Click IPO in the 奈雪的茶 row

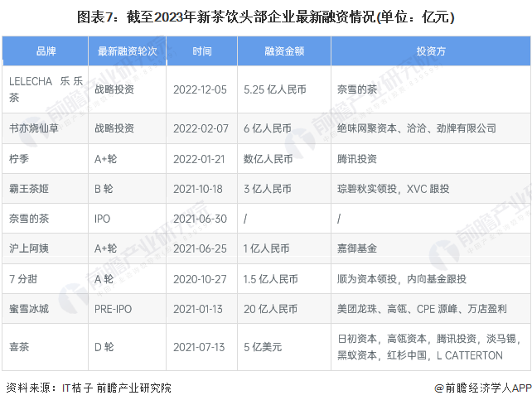pos(102,219)
